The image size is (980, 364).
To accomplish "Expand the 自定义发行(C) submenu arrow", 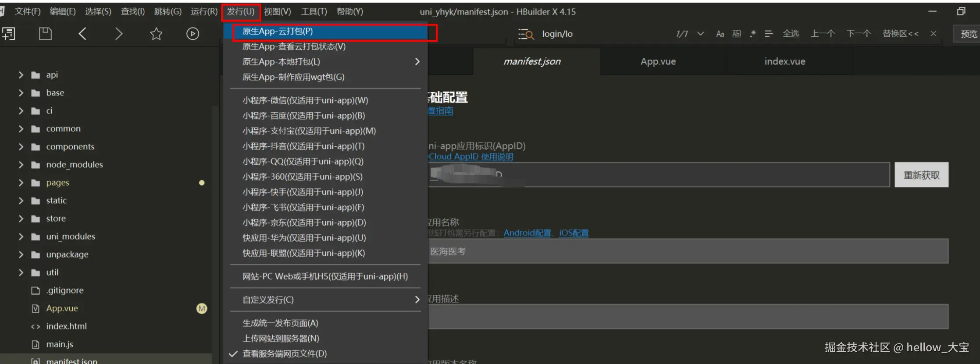I will (417, 300).
